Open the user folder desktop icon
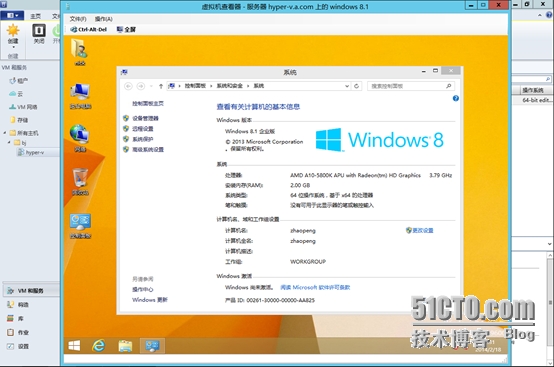 pos(80,52)
